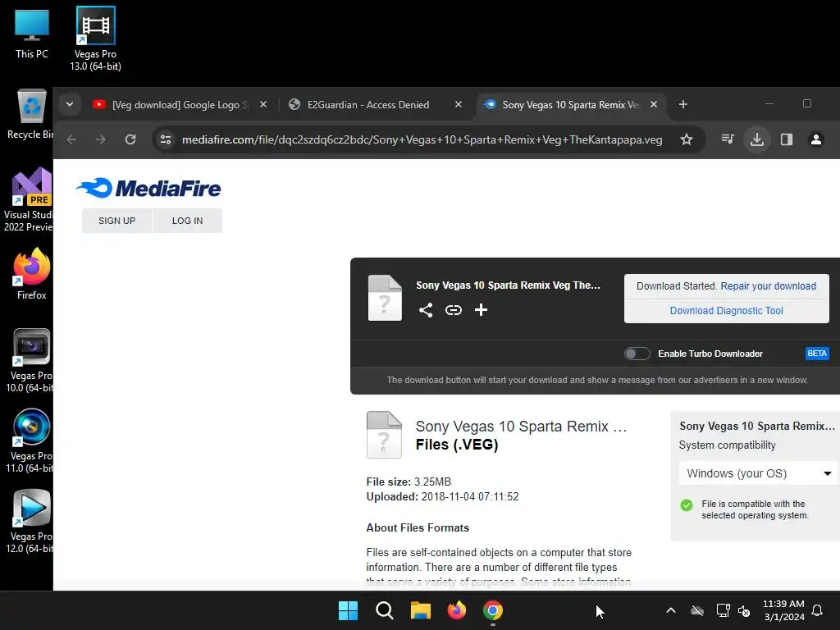The image size is (840, 630).
Task: Click the network tray icon
Action: (724, 610)
